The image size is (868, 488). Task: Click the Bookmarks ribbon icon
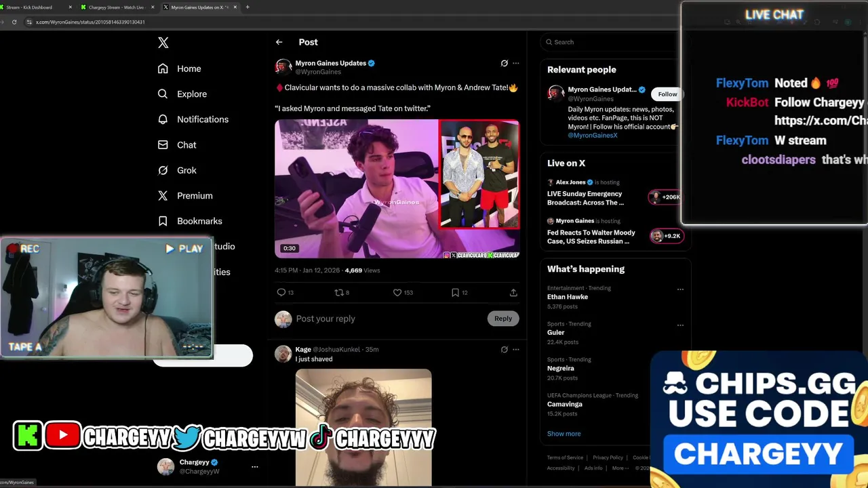tap(163, 221)
